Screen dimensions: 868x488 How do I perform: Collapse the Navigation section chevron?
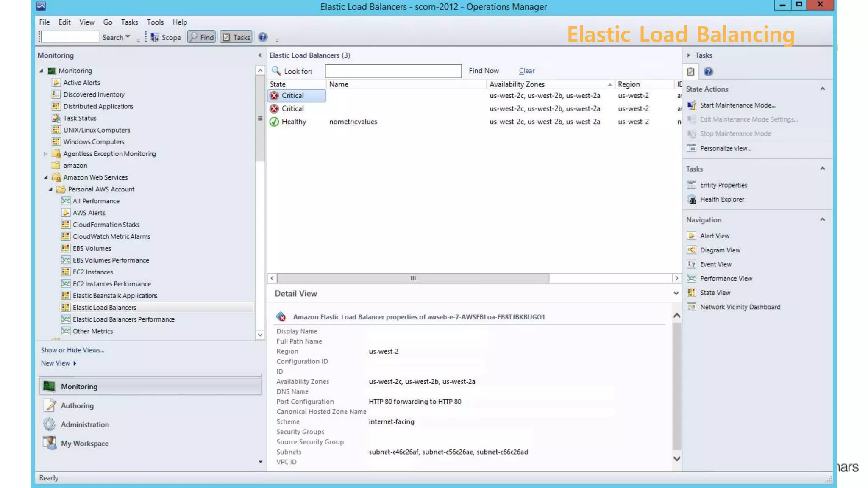click(822, 219)
